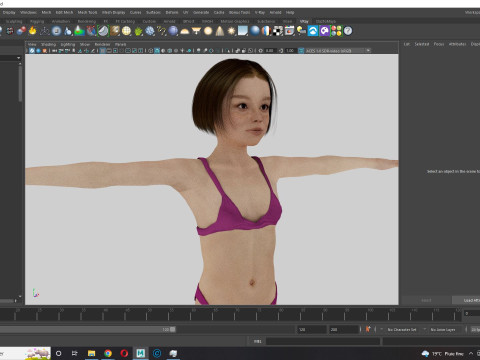Open the Windows menu
The height and width of the screenshot is (360, 480).
(28, 12)
